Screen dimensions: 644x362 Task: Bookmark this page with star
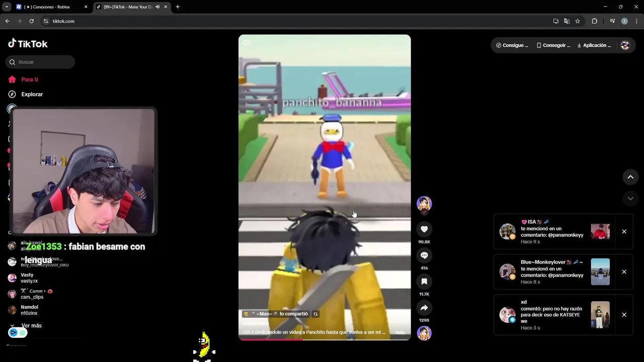point(578,21)
